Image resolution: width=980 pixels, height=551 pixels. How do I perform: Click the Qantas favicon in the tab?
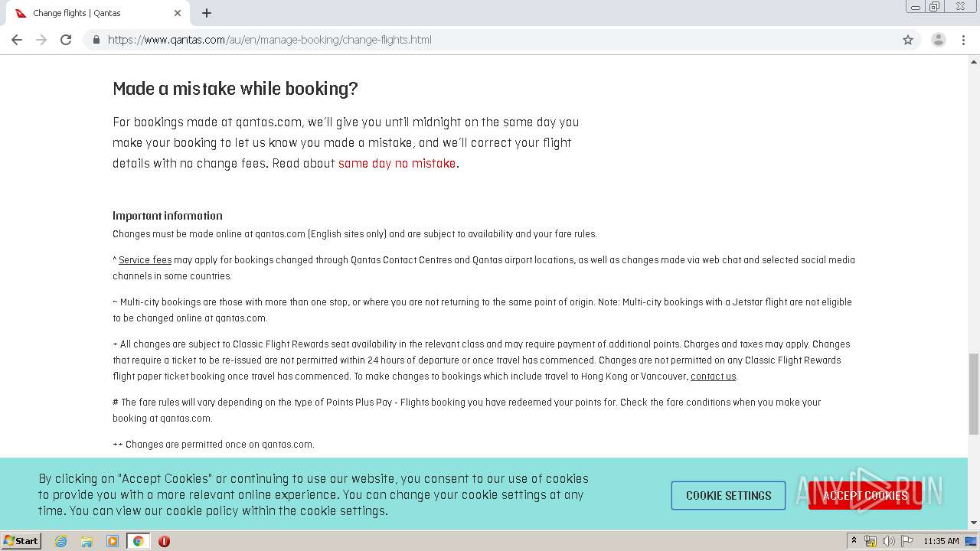(21, 13)
